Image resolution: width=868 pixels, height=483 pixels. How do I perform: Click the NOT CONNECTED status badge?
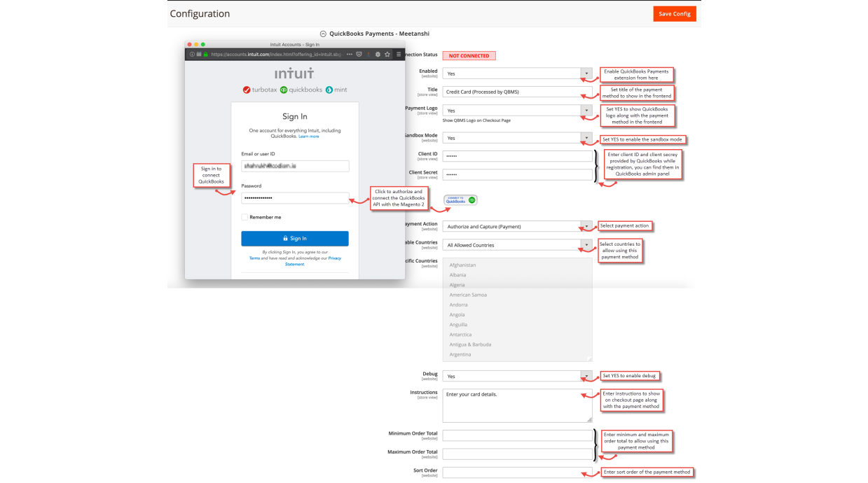coord(469,55)
